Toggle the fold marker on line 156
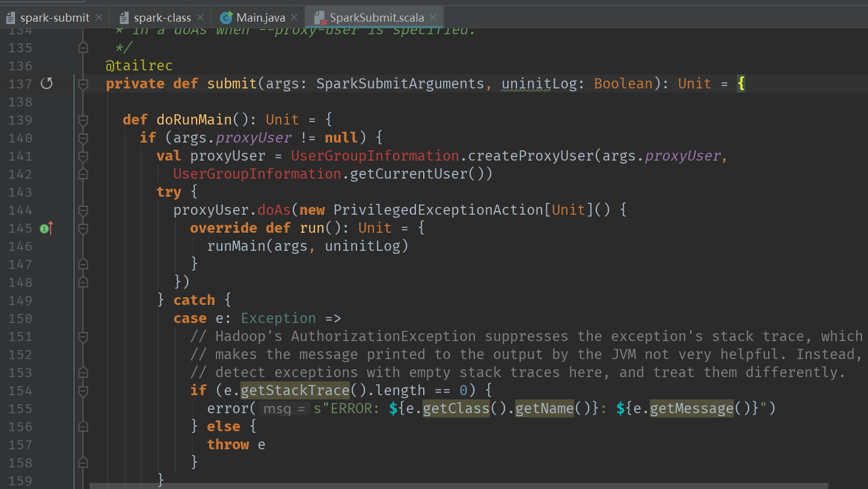 coord(84,426)
